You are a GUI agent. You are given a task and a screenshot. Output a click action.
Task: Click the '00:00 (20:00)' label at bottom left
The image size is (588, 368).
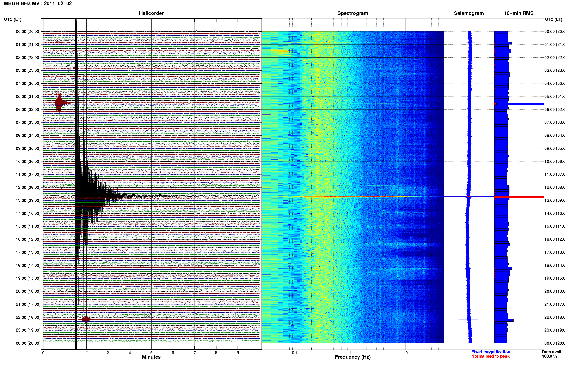pyautogui.click(x=28, y=343)
